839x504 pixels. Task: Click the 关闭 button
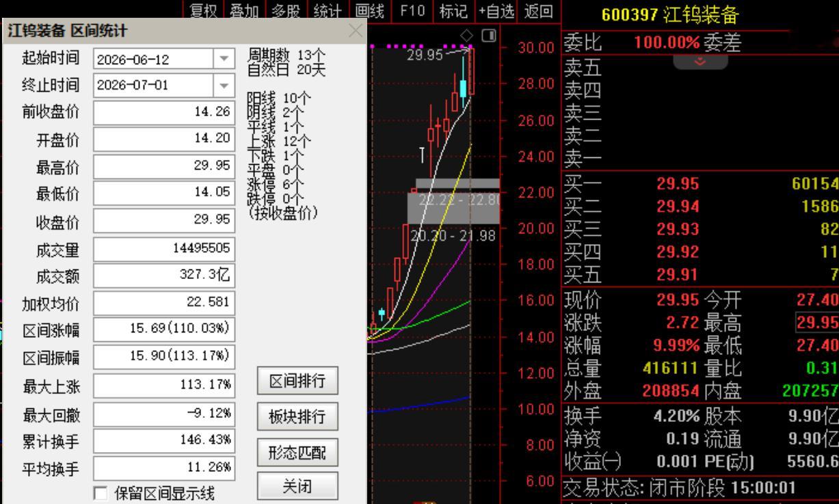point(297,486)
